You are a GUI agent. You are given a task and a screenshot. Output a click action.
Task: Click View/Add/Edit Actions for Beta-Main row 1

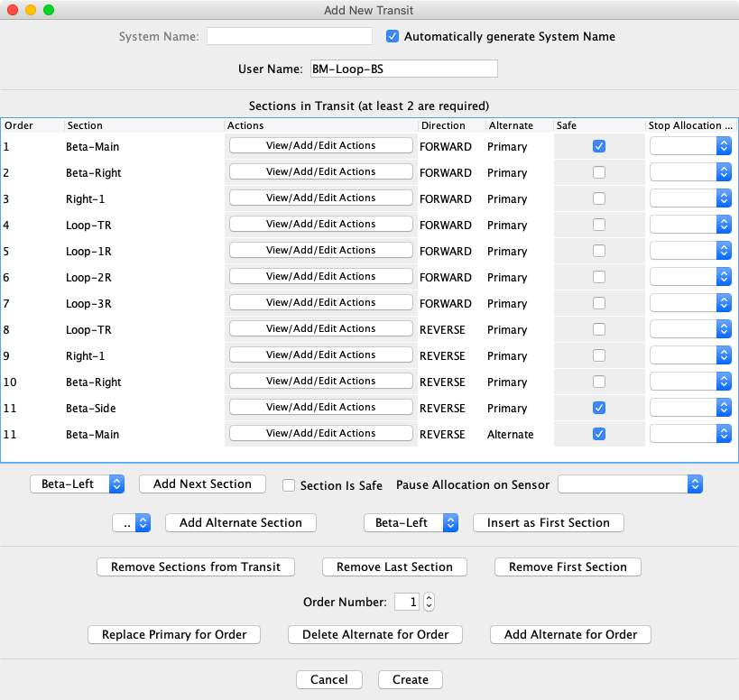(x=320, y=145)
